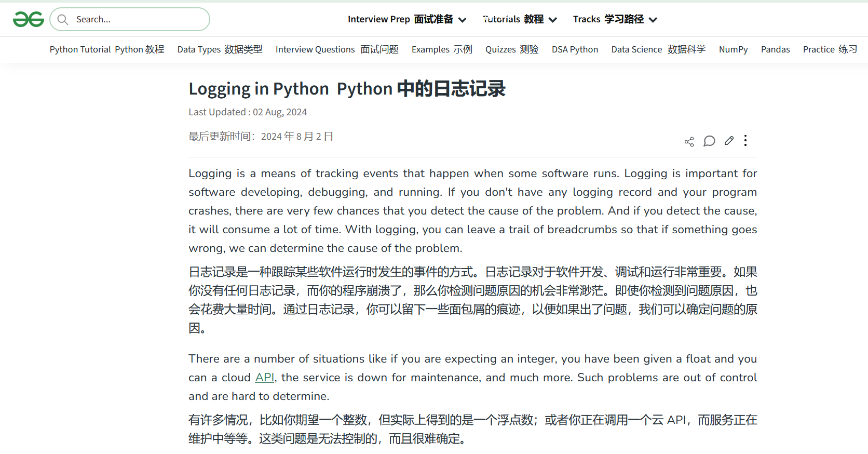Open the Interview Questions tab

point(337,49)
